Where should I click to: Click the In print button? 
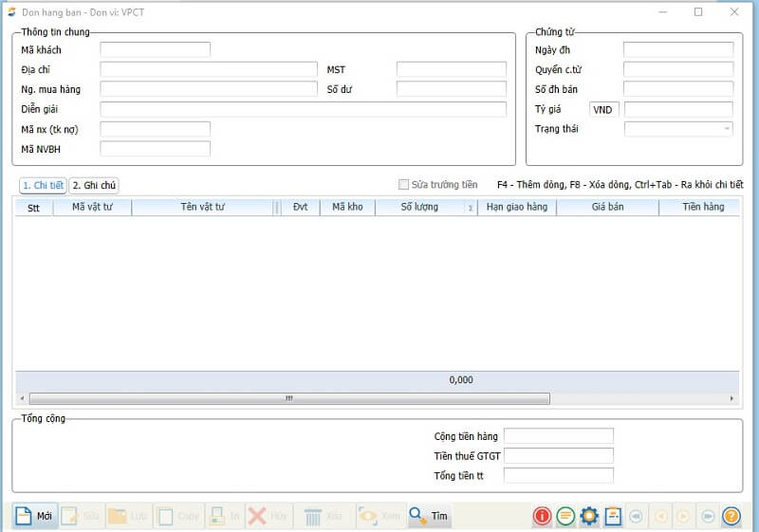tap(225, 516)
